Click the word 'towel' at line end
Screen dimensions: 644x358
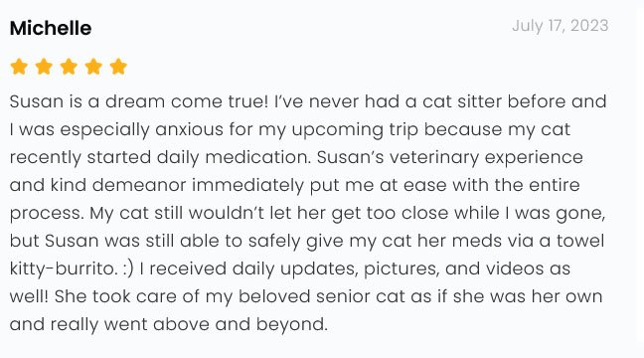[580, 241]
